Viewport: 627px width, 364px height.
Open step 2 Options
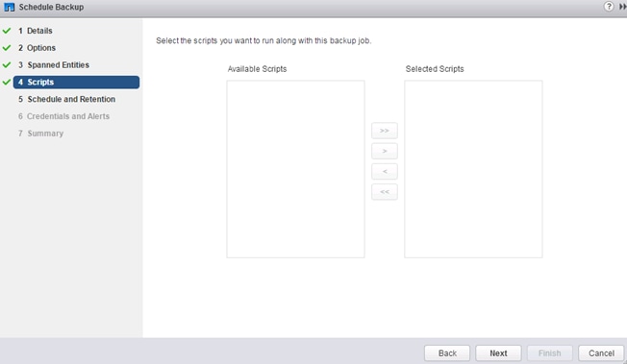(37, 48)
